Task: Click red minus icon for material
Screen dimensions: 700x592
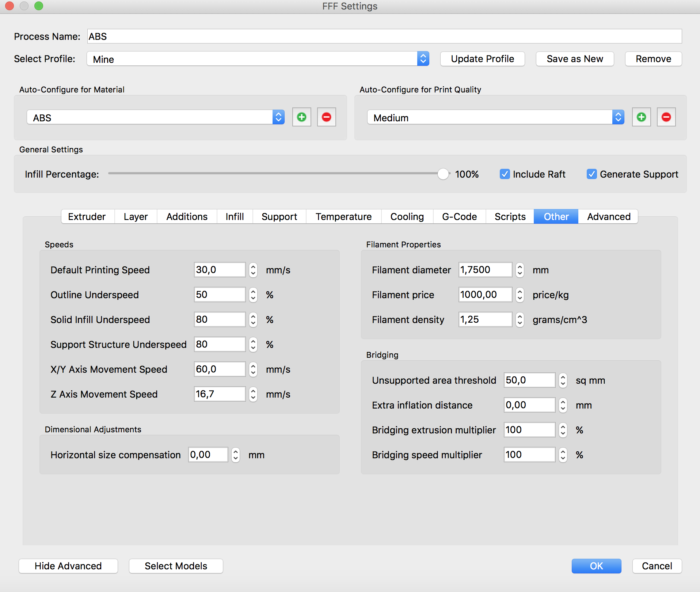Action: [x=326, y=117]
